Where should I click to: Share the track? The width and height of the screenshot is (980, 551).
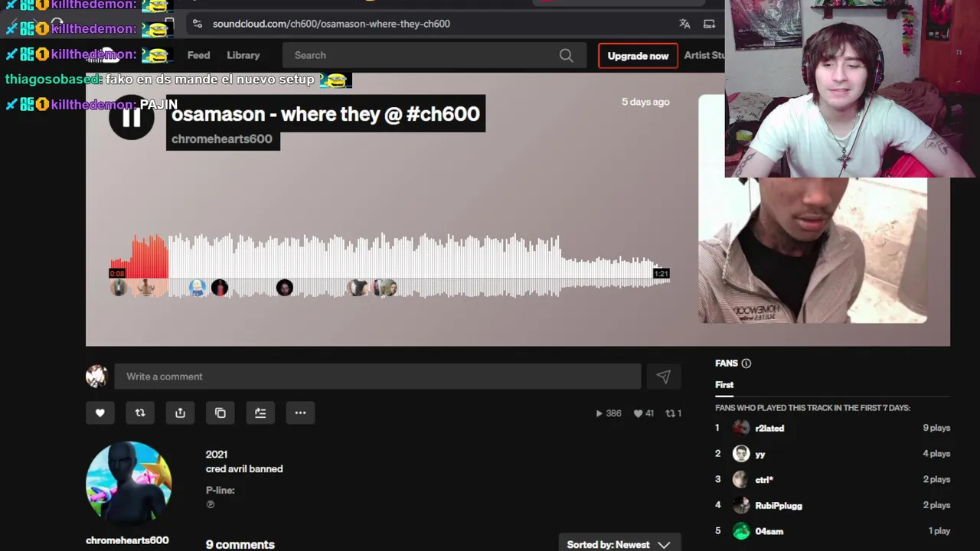(180, 412)
